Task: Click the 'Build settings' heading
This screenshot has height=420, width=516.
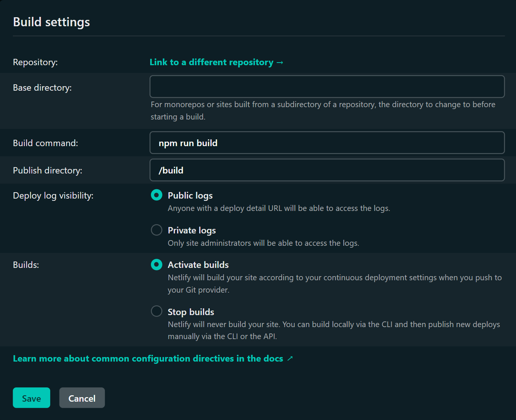Action: [52, 22]
